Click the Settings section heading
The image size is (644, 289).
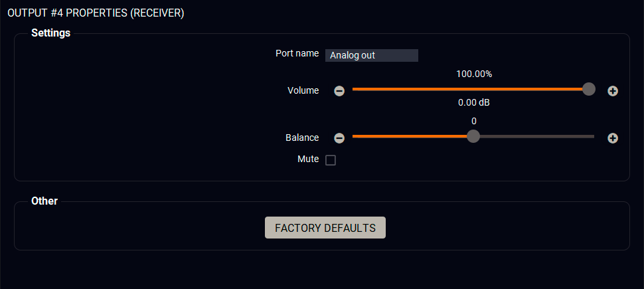50,33
